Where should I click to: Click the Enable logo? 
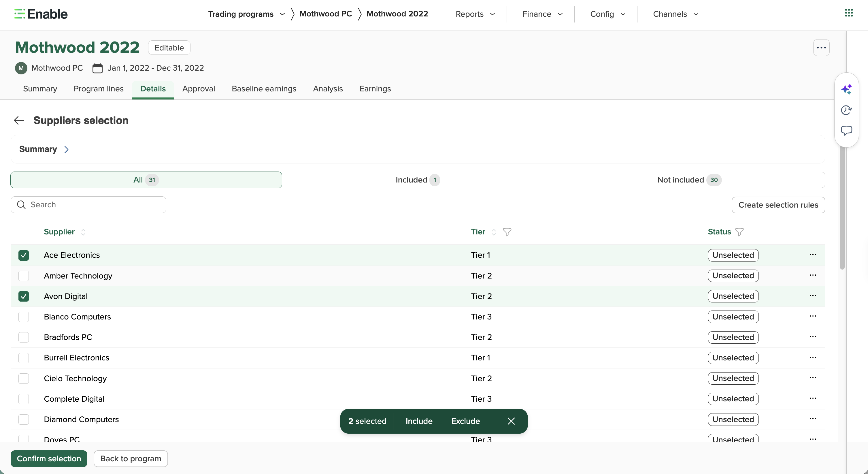pyautogui.click(x=41, y=14)
